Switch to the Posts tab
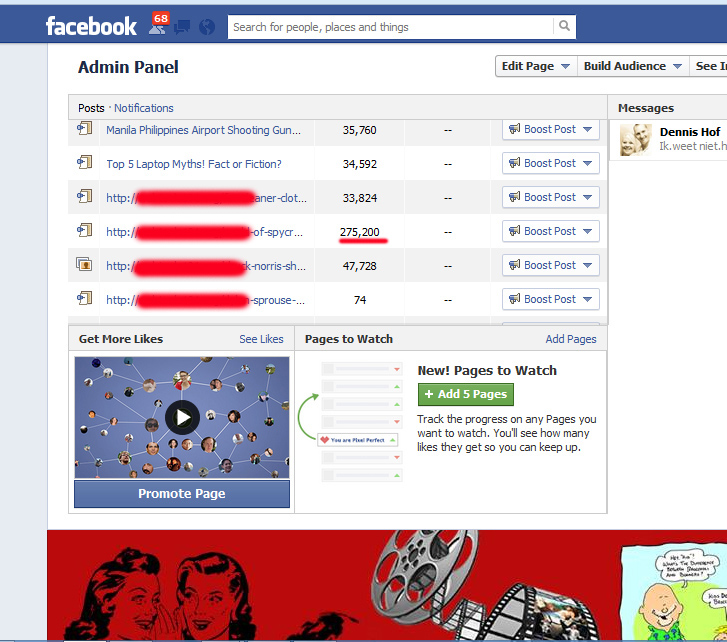The image size is (727, 642). click(91, 108)
